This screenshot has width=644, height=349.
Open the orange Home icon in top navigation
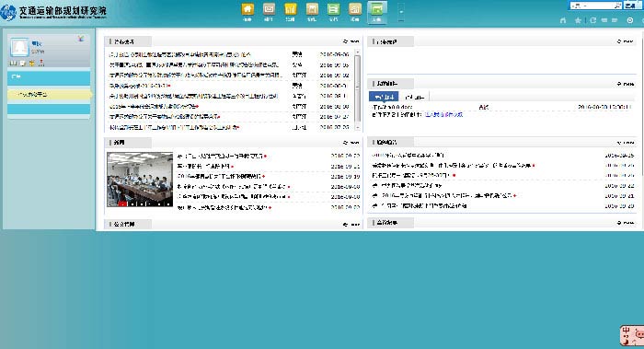[x=247, y=9]
